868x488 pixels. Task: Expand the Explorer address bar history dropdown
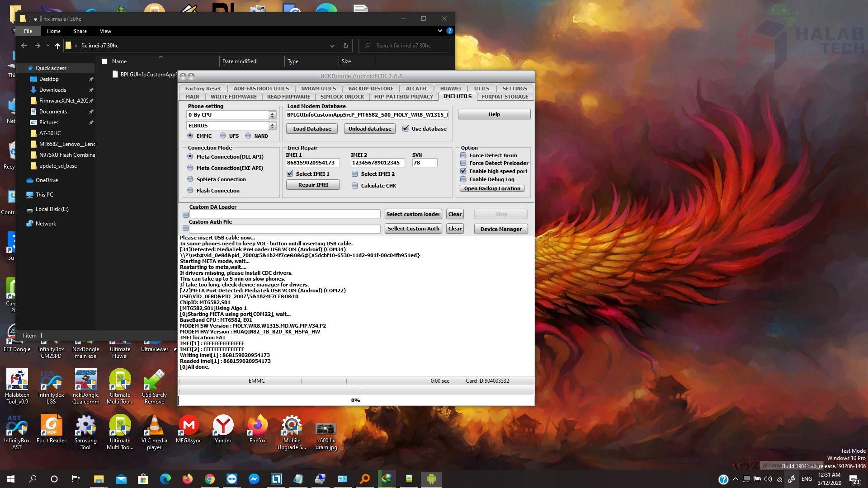pos(332,46)
